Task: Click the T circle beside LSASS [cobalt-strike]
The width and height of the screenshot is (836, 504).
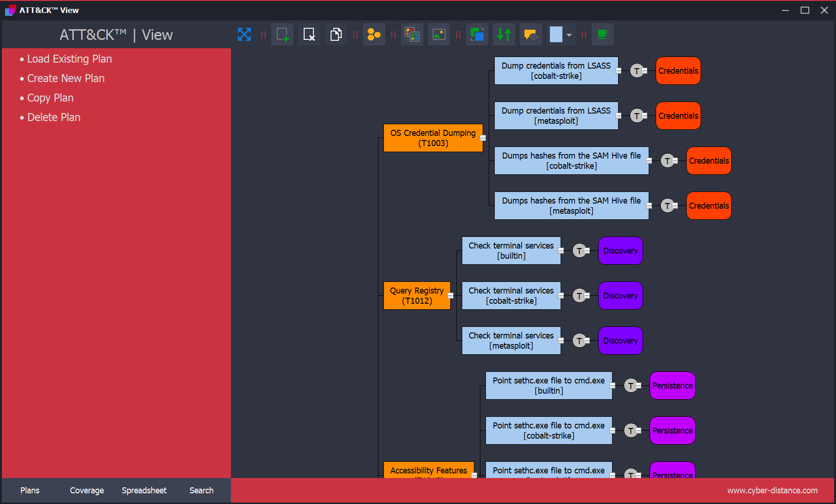Action: [637, 71]
